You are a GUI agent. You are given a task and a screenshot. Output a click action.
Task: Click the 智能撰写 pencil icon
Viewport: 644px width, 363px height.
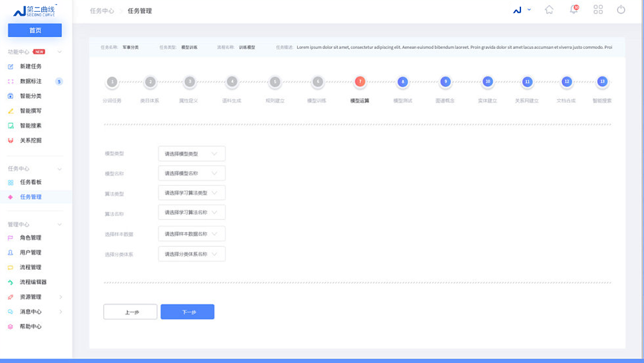(x=10, y=111)
